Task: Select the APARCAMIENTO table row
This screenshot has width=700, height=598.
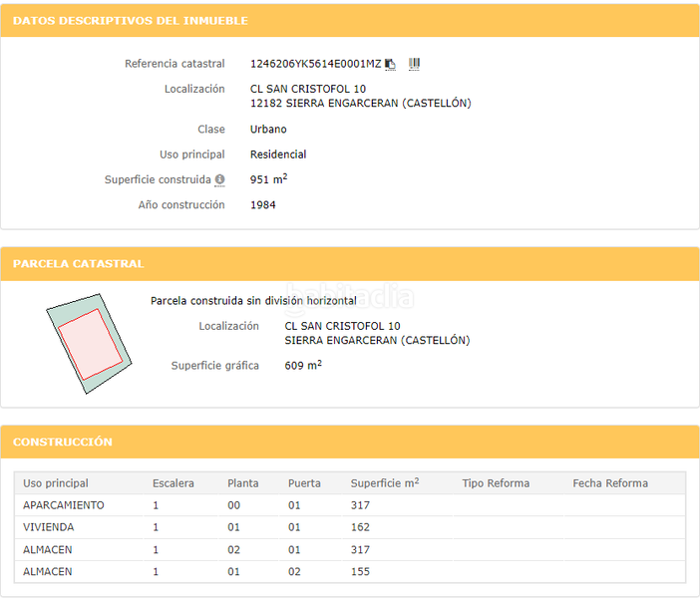Action: tap(64, 505)
